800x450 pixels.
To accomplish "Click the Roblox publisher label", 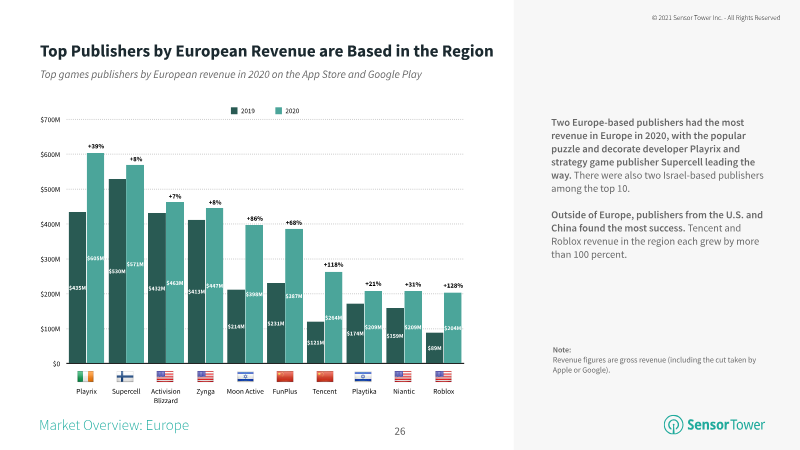I will [x=443, y=391].
